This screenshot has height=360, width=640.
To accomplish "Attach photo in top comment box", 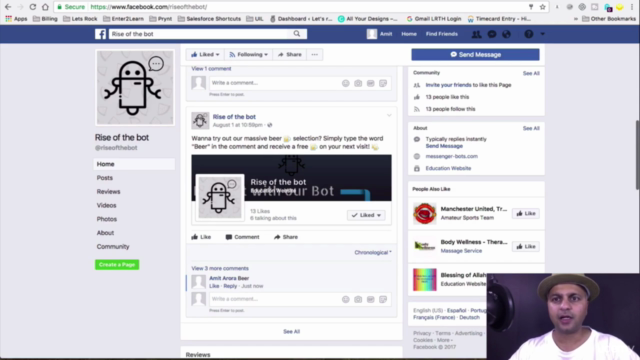I will pyautogui.click(x=358, y=83).
